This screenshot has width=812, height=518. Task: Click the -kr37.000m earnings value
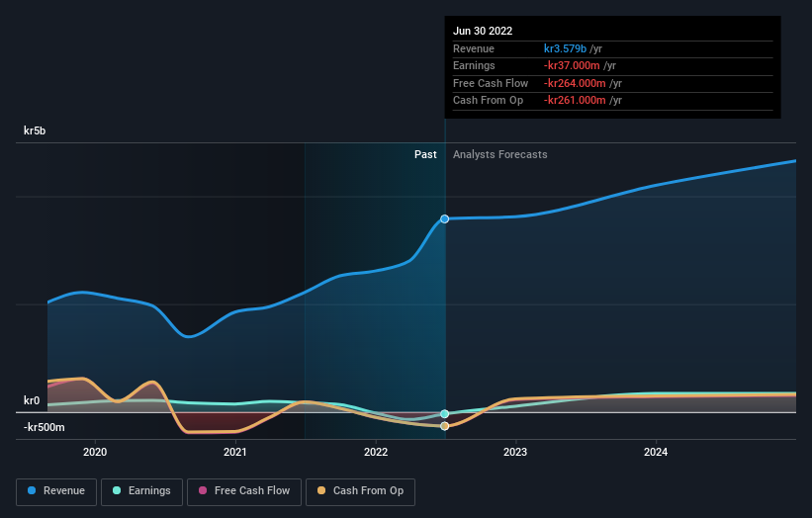[572, 65]
